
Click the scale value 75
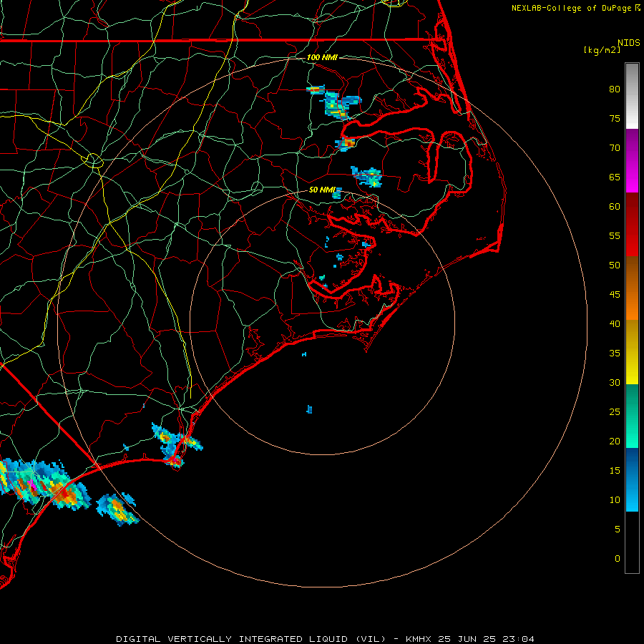point(615,118)
